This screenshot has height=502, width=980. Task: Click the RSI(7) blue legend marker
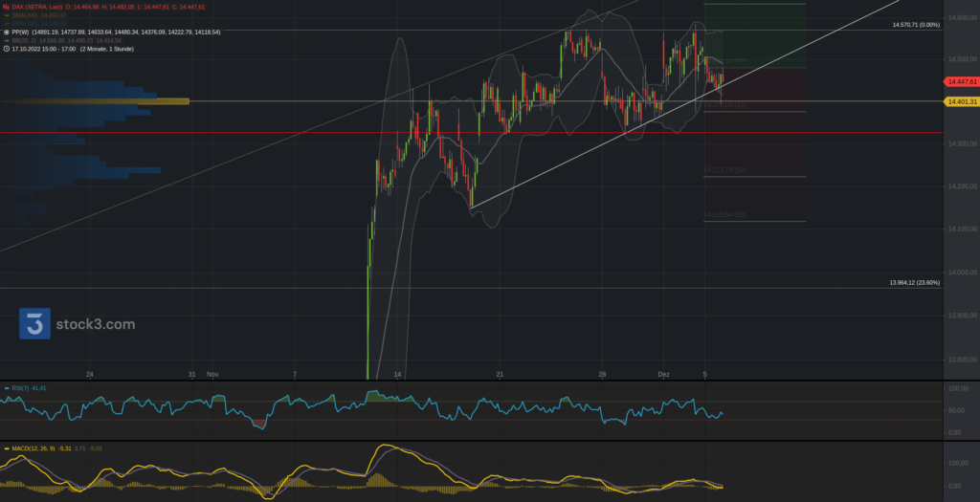pos(6,388)
